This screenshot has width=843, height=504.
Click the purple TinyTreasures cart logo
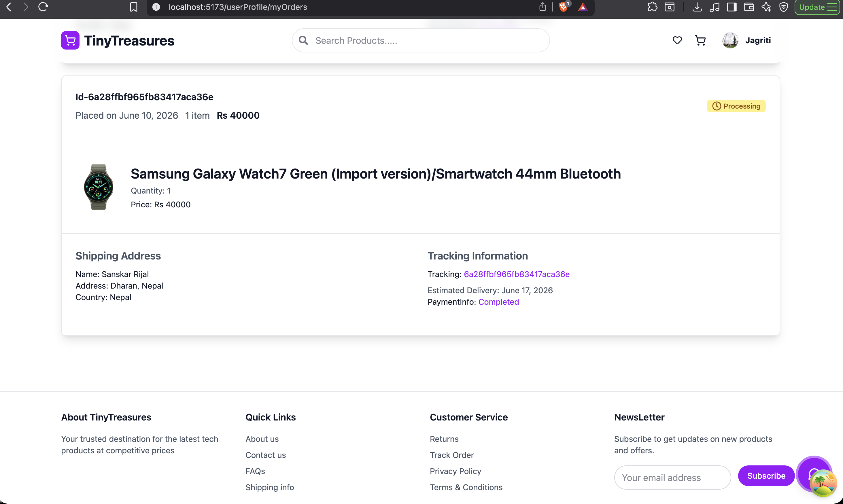pos(70,40)
